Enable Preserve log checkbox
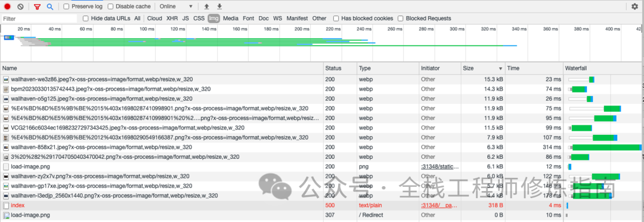 click(x=67, y=7)
